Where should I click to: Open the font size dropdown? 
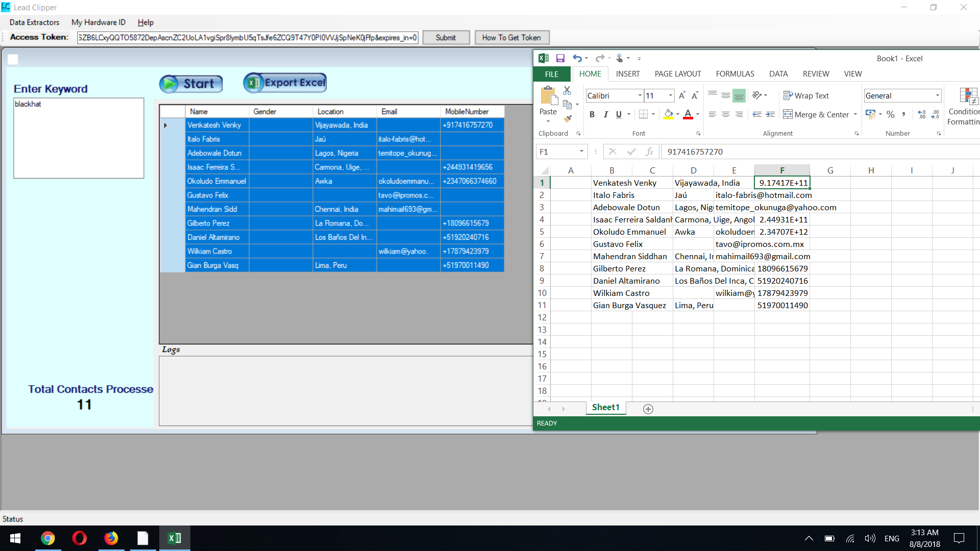tap(670, 95)
